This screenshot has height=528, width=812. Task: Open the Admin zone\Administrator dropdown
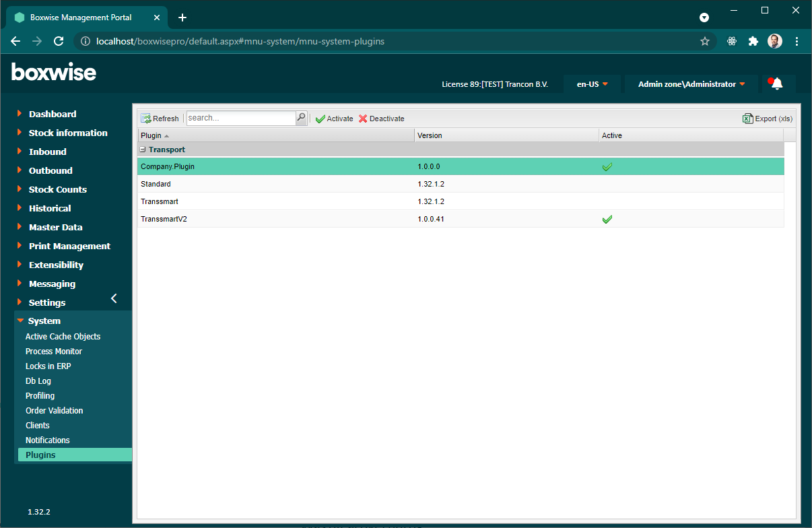tap(691, 84)
